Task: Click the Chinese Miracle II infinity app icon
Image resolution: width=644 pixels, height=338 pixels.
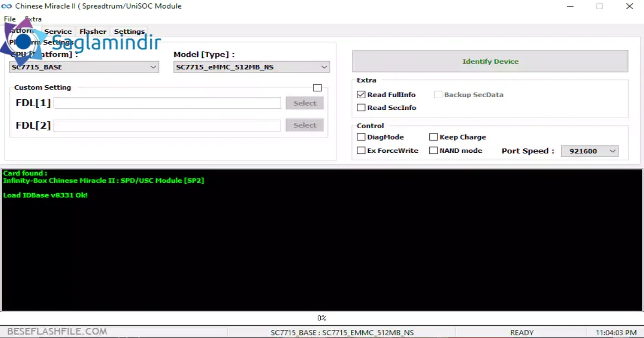Action: [7, 6]
